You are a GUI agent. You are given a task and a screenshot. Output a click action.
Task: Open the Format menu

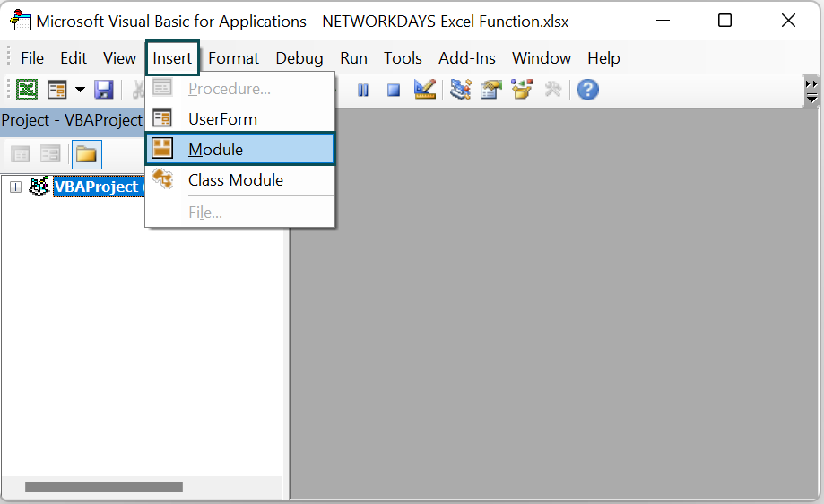click(x=233, y=57)
